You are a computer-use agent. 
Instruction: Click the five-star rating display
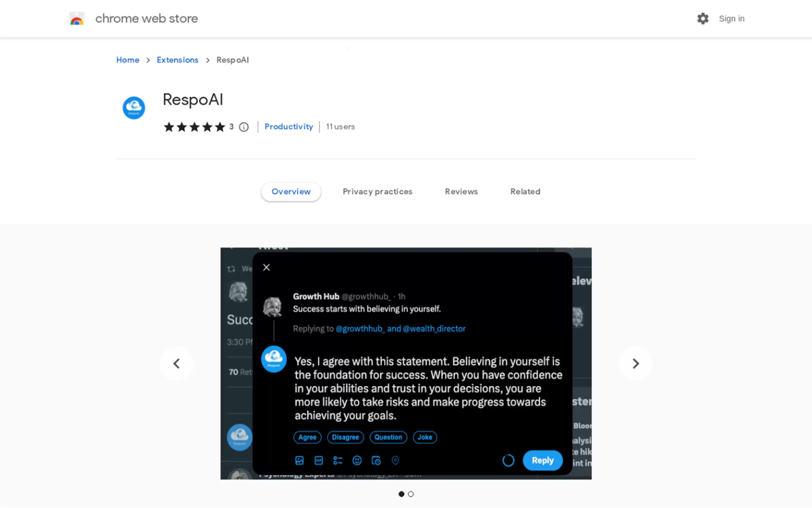[194, 127]
